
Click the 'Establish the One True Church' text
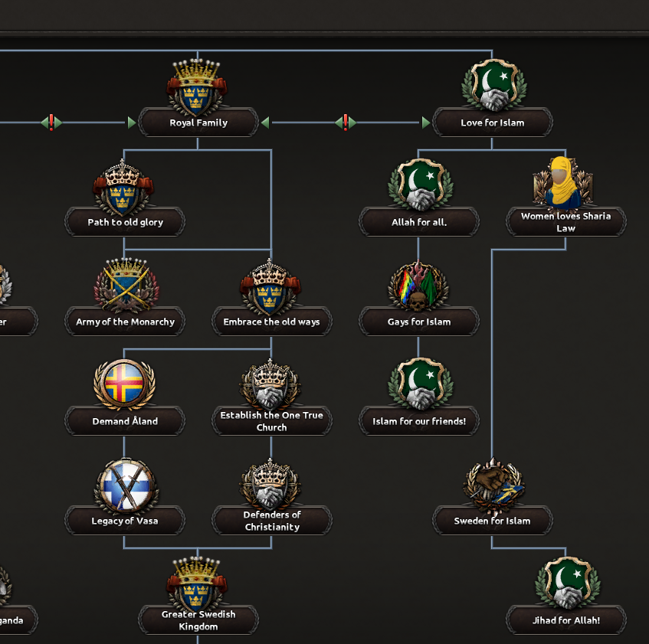tap(271, 421)
